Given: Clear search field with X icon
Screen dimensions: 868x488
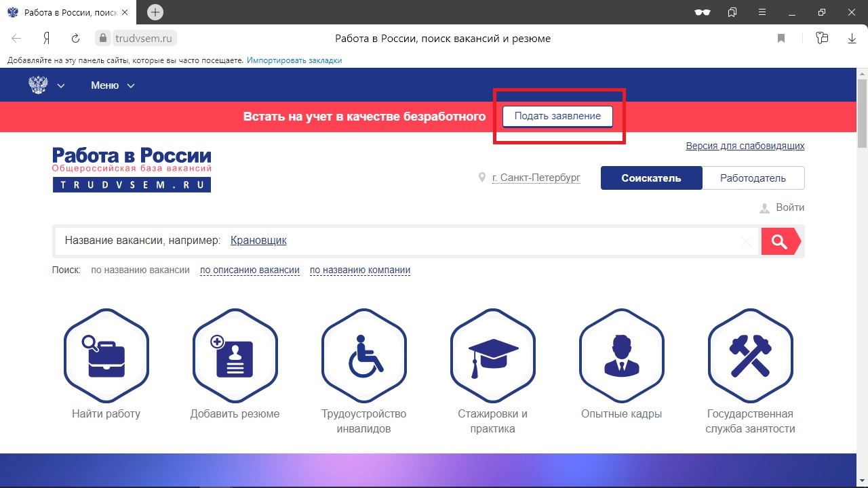Looking at the screenshot, I should (746, 241).
